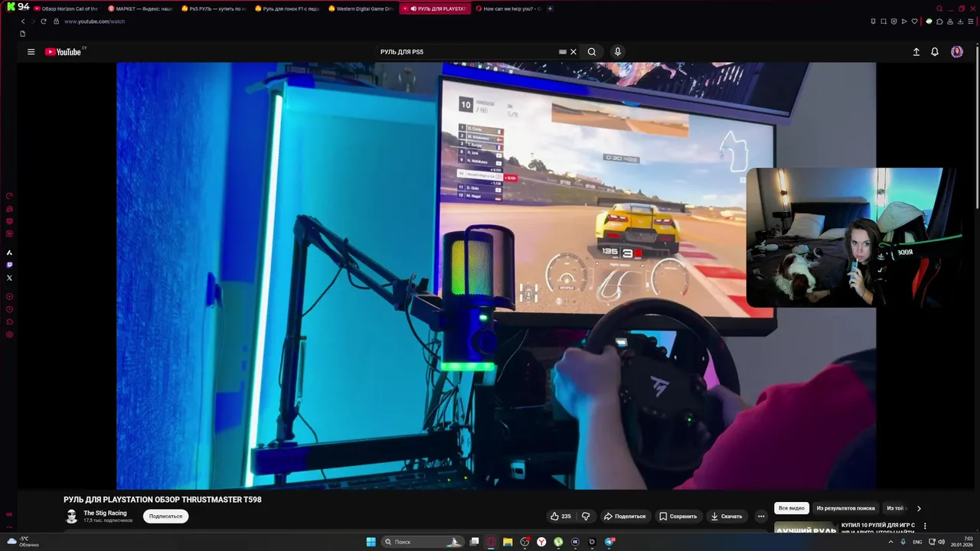This screenshot has height=551, width=980.
Task: Show hidden tray icons chevron
Action: pyautogui.click(x=890, y=542)
